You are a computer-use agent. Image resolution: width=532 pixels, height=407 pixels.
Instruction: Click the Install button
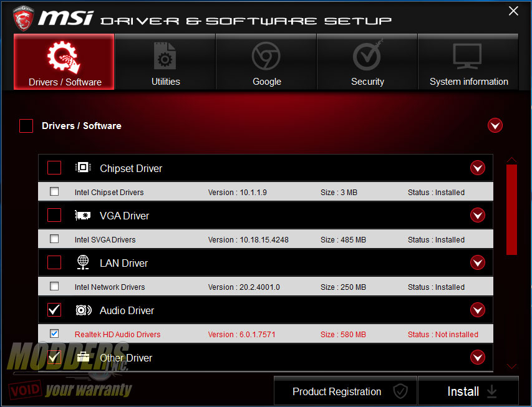pyautogui.click(x=468, y=391)
